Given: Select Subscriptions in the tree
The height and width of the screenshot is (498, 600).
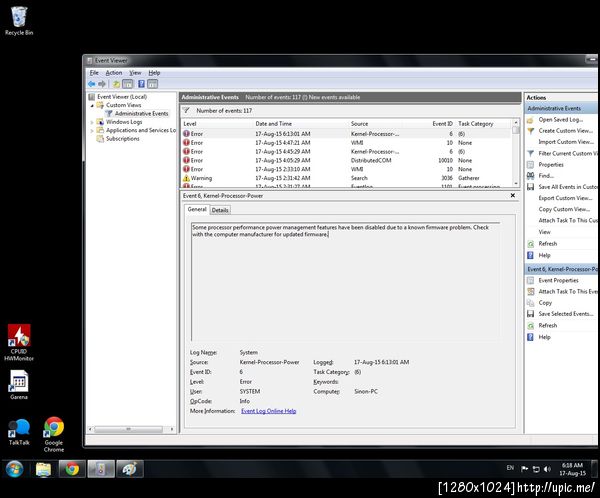Looking at the screenshot, I should coord(122,139).
